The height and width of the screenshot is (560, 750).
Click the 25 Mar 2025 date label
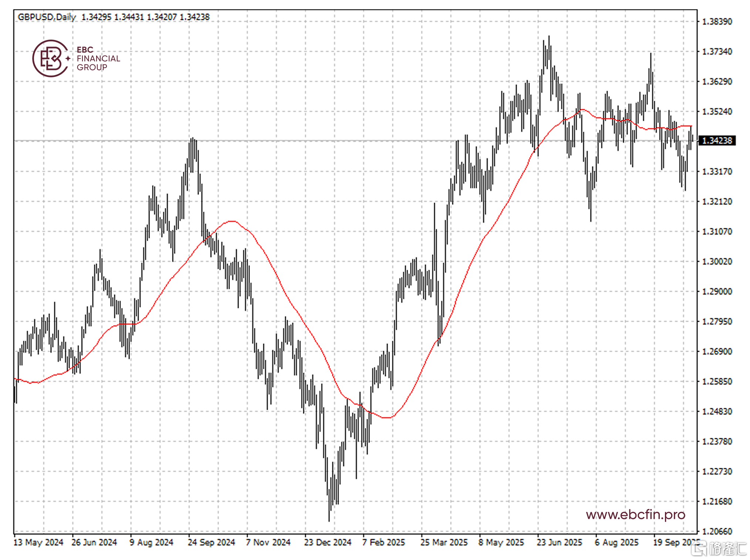[x=444, y=542]
